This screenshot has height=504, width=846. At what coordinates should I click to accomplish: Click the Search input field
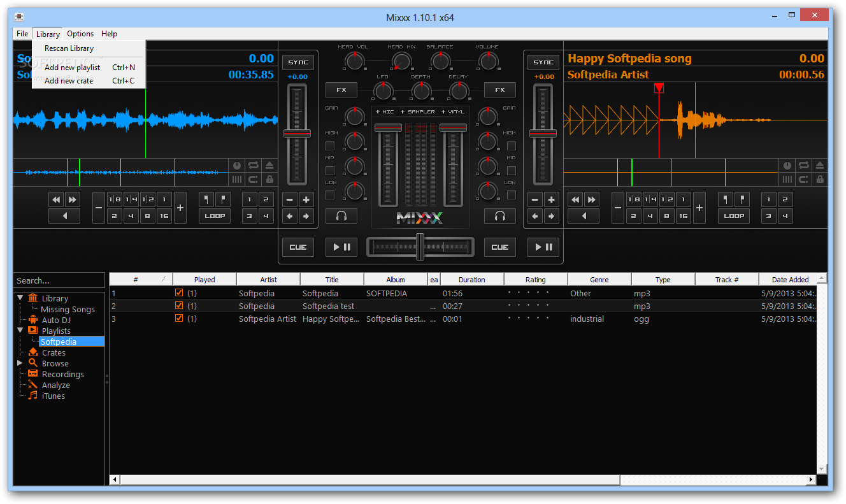pos(59,280)
